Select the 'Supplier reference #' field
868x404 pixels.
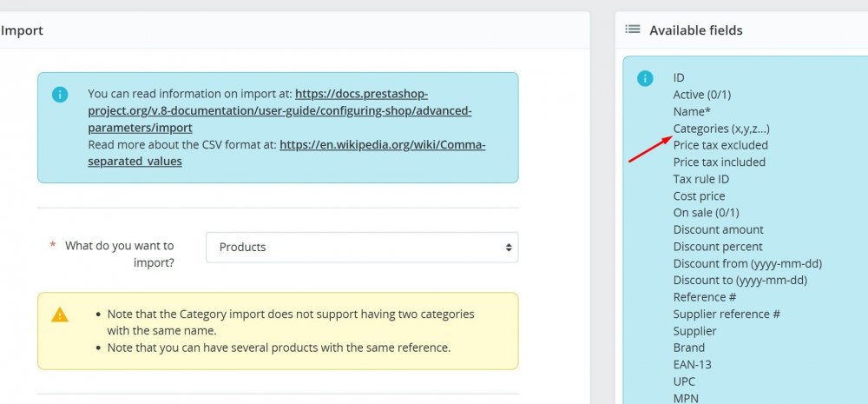point(727,314)
